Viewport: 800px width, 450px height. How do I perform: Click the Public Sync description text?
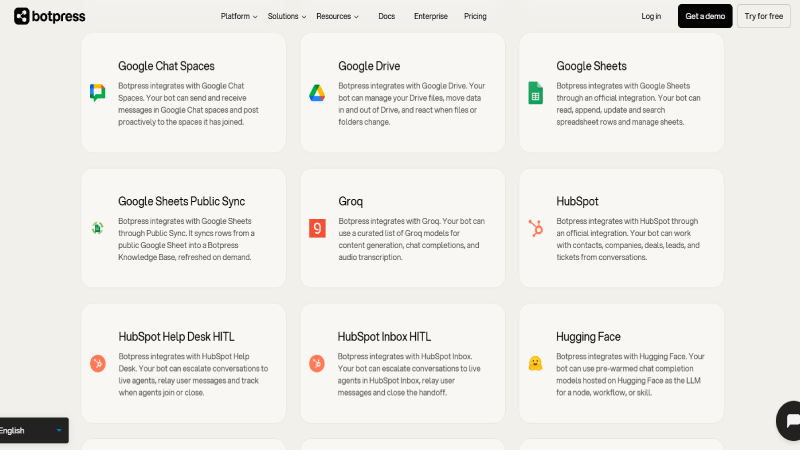click(x=186, y=239)
